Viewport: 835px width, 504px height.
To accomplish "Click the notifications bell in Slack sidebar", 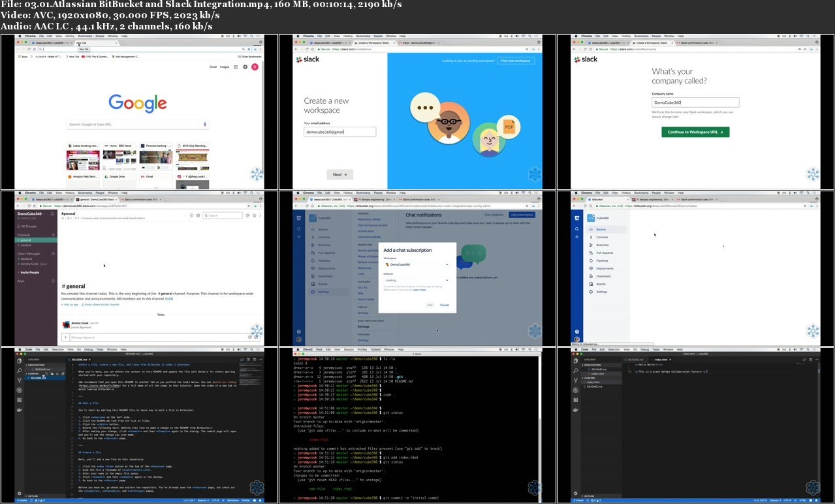I will (52, 213).
